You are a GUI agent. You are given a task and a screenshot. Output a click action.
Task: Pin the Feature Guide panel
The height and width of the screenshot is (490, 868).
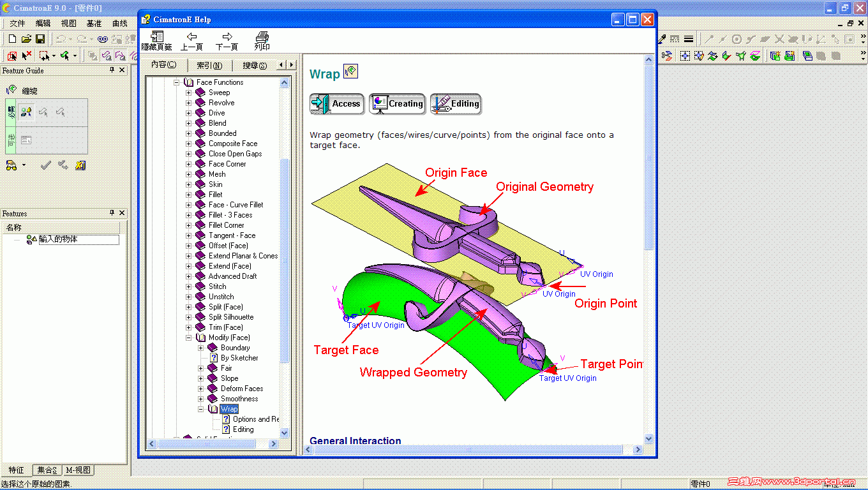(x=112, y=70)
